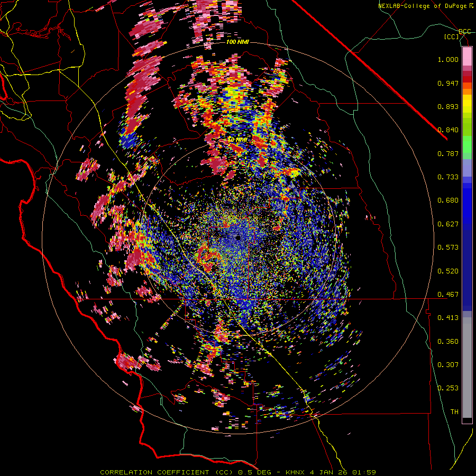Select the 0.733 scale value
The image size is (476, 476).
pos(448,177)
